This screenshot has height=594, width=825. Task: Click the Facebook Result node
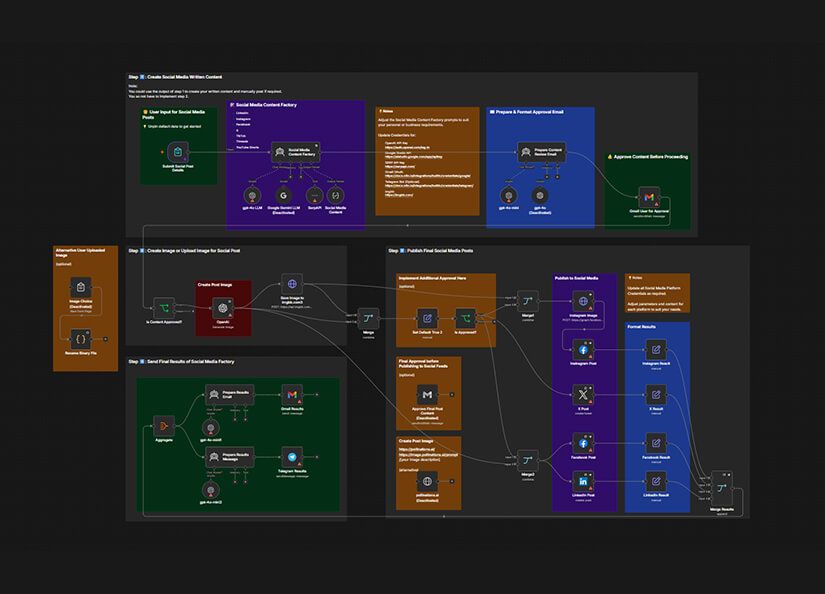pyautogui.click(x=656, y=444)
